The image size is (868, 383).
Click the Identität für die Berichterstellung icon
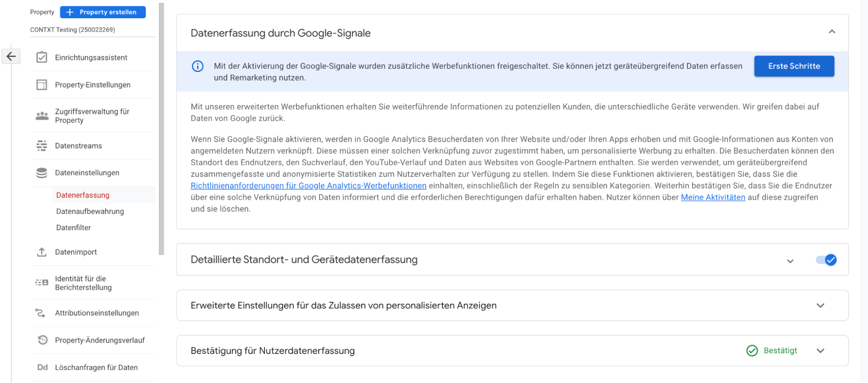click(42, 283)
